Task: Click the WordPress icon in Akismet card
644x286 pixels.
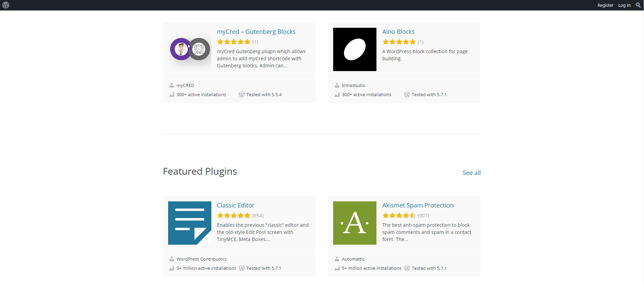Action: pos(407,268)
